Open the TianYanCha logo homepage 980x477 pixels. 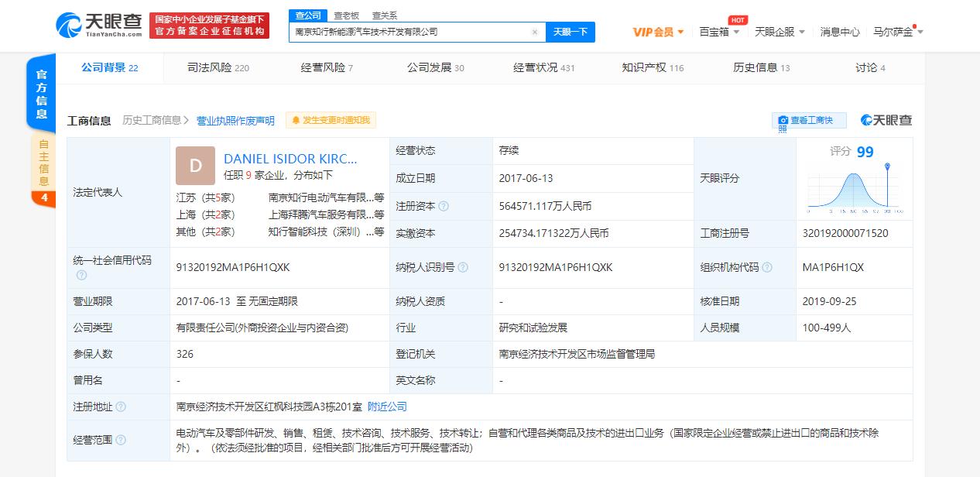(99, 26)
